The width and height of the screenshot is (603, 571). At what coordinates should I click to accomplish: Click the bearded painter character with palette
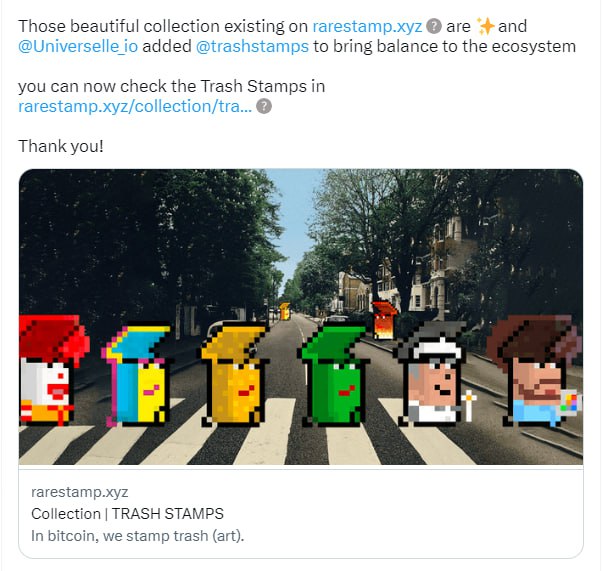click(x=535, y=372)
